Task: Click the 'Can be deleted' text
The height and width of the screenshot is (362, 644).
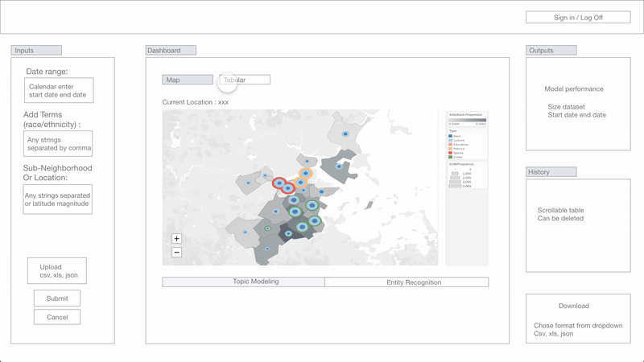Action: coord(560,218)
